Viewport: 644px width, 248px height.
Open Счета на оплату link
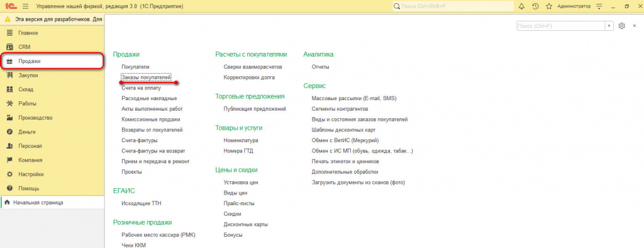click(142, 88)
